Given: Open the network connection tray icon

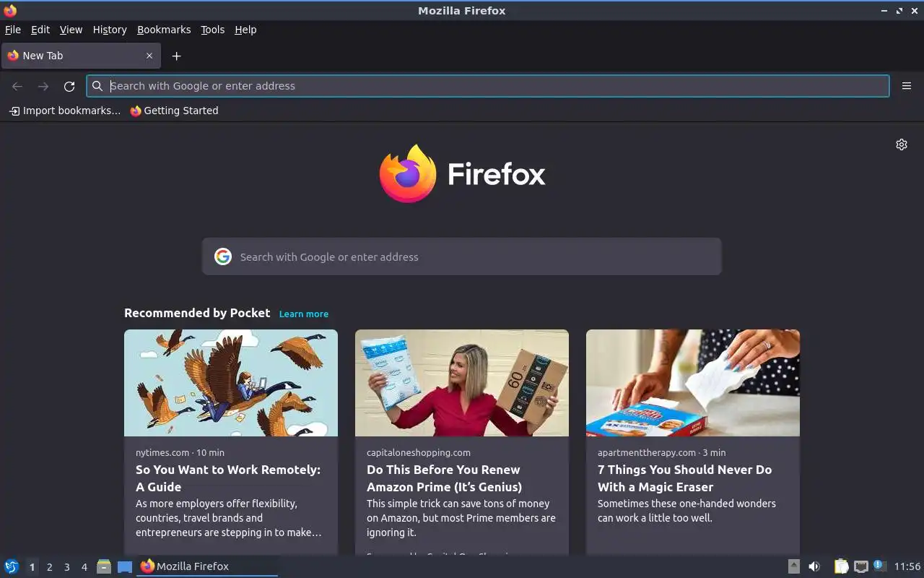Looking at the screenshot, I should pyautogui.click(x=860, y=566).
